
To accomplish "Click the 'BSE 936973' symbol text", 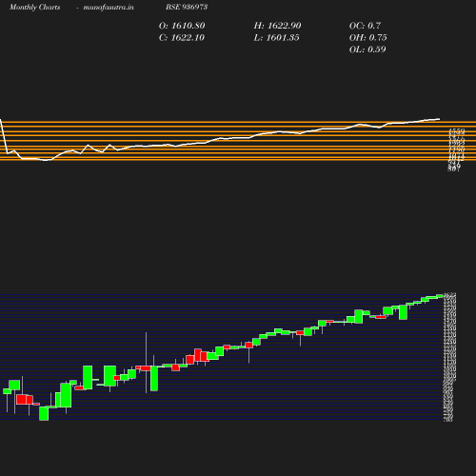I will 187,7.
